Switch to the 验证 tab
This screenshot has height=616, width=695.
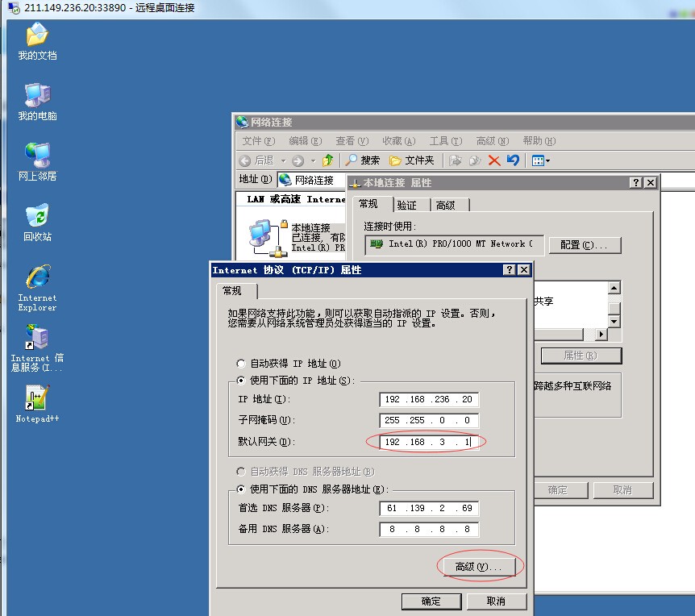pos(407,205)
